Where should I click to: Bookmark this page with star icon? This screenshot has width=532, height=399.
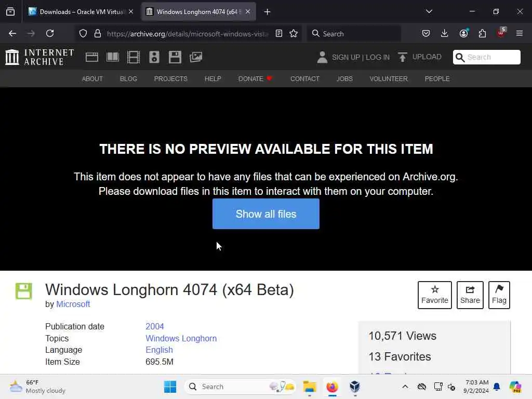294,33
